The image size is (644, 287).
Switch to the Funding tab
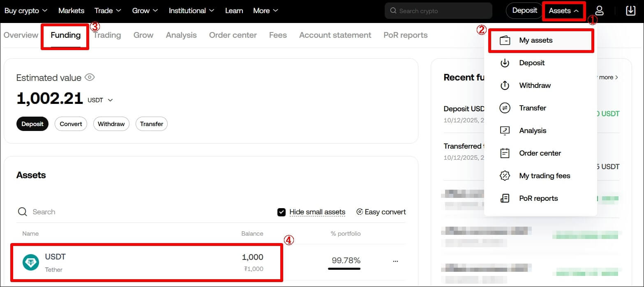click(66, 35)
